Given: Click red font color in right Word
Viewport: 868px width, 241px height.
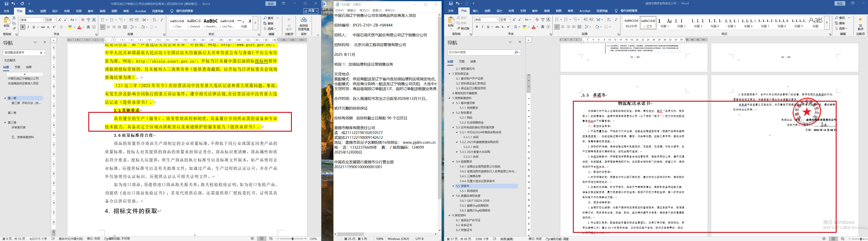Looking at the screenshot, I should point(533,27).
